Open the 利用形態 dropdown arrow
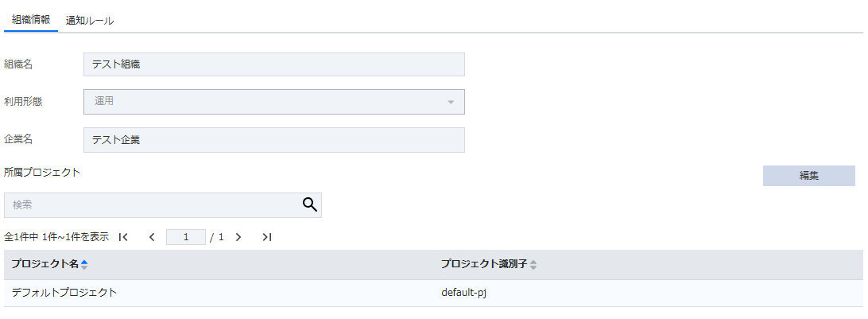868x319 pixels. pyautogui.click(x=451, y=102)
